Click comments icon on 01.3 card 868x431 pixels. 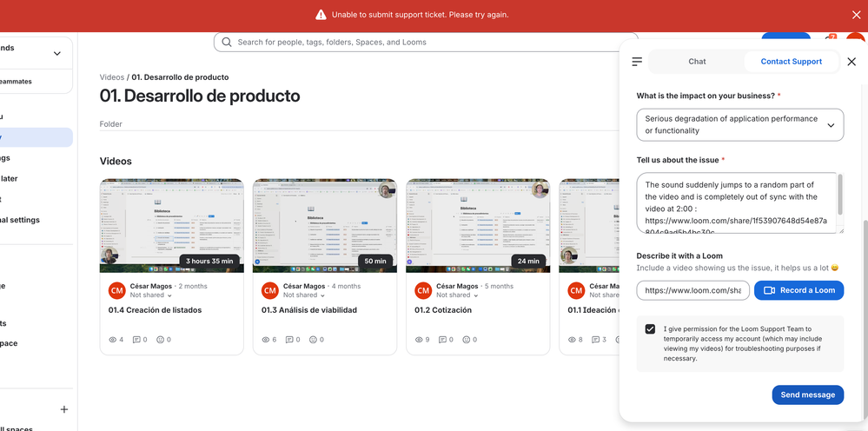click(289, 340)
